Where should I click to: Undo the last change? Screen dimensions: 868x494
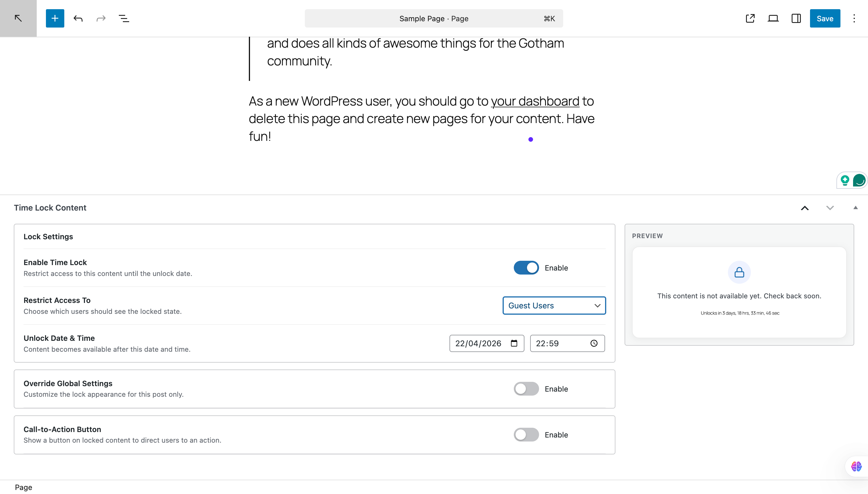point(78,18)
